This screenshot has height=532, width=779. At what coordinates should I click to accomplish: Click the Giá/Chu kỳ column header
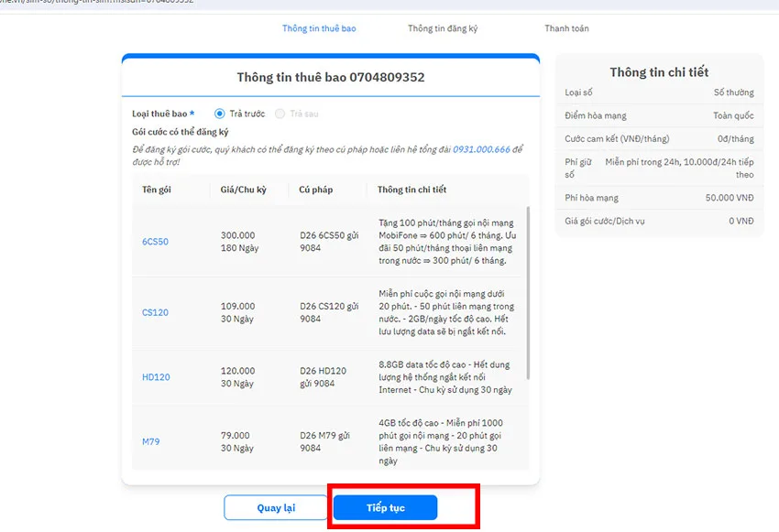(x=244, y=190)
